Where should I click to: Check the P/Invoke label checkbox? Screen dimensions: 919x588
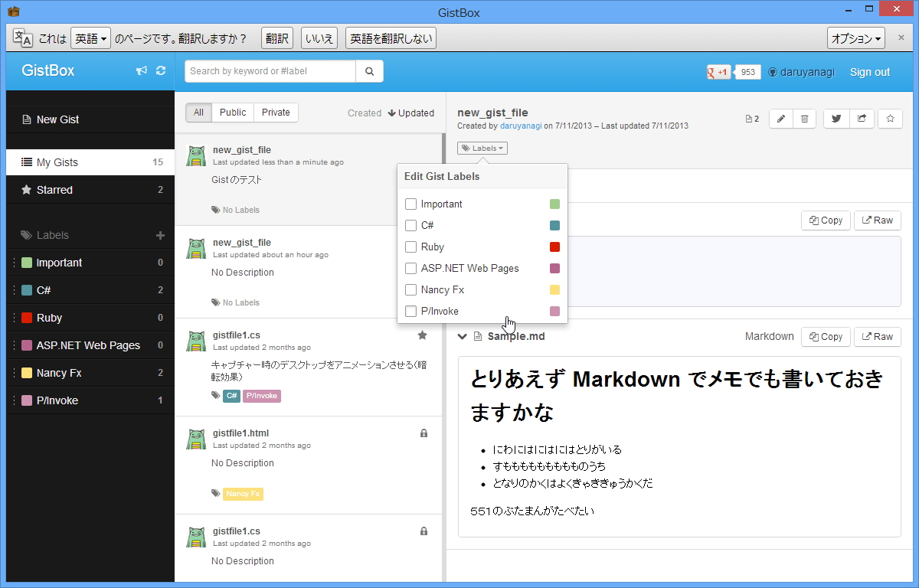pos(410,312)
